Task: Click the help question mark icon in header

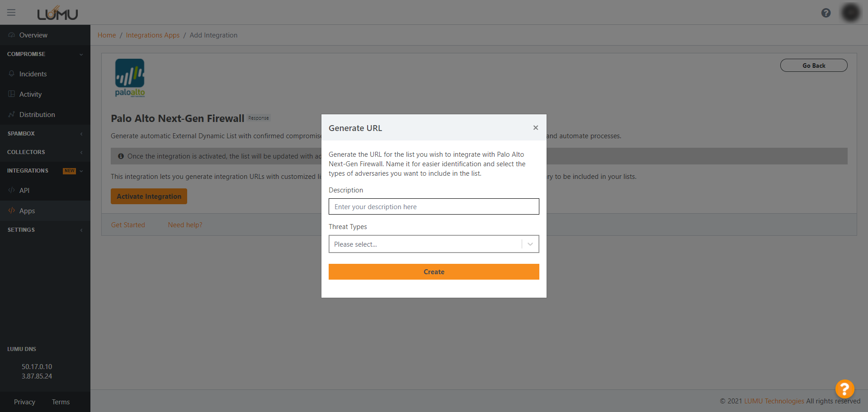Action: (826, 13)
